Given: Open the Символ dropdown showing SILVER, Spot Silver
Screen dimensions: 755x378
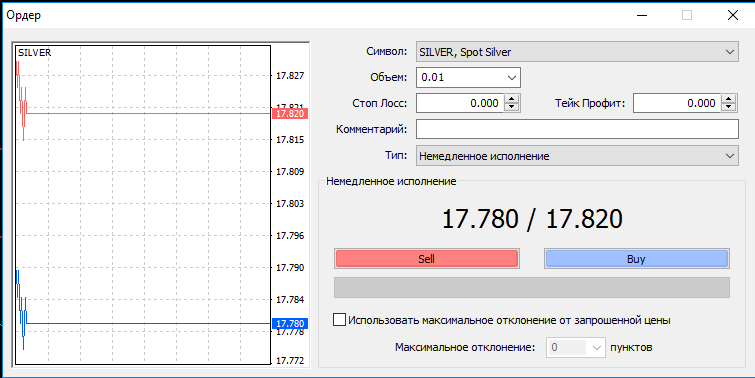Looking at the screenshot, I should click(577, 52).
